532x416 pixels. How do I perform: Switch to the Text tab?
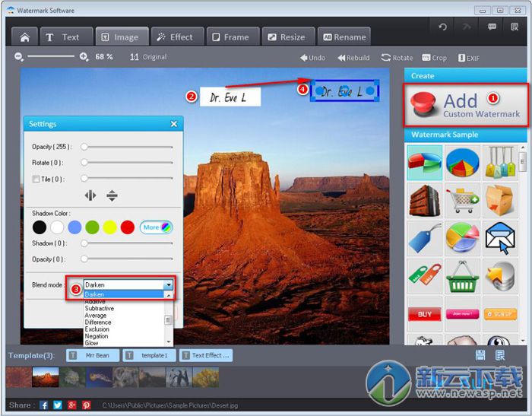(66, 37)
